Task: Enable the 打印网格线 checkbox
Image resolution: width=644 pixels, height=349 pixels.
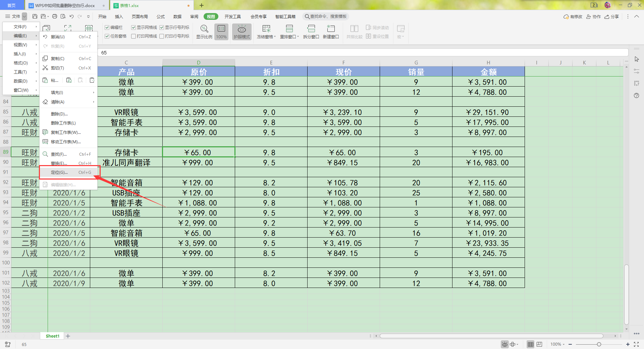Action: point(133,36)
